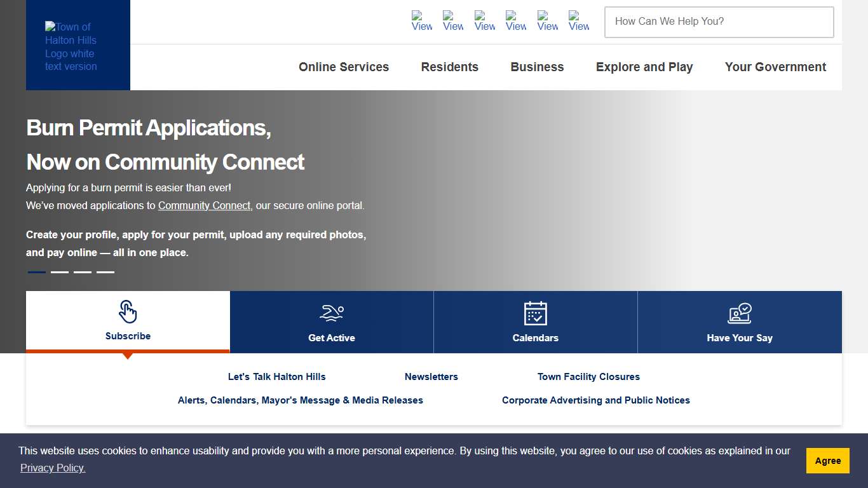Expand the Online Services menu
The width and height of the screenshot is (868, 488).
344,67
